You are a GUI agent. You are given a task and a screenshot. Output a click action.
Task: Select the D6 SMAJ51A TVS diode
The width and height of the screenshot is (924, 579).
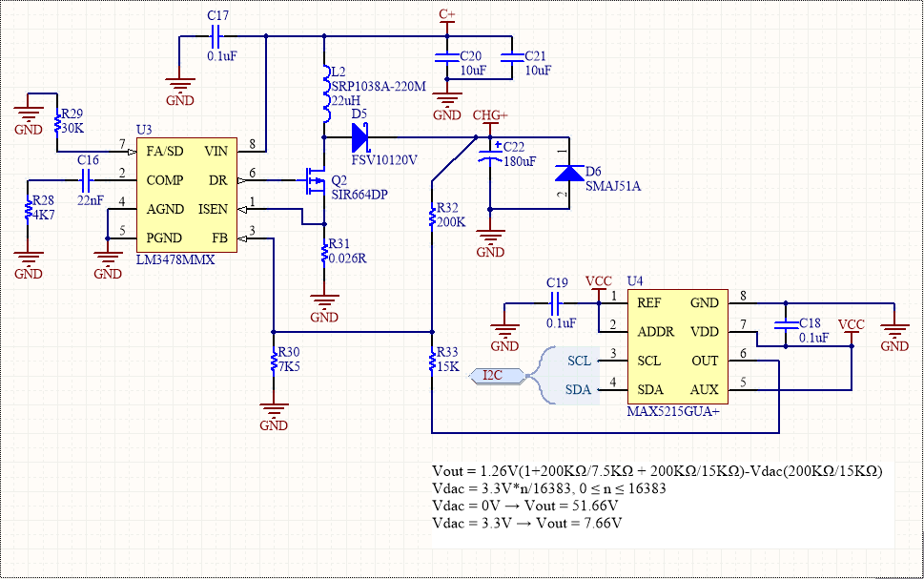coord(569,173)
